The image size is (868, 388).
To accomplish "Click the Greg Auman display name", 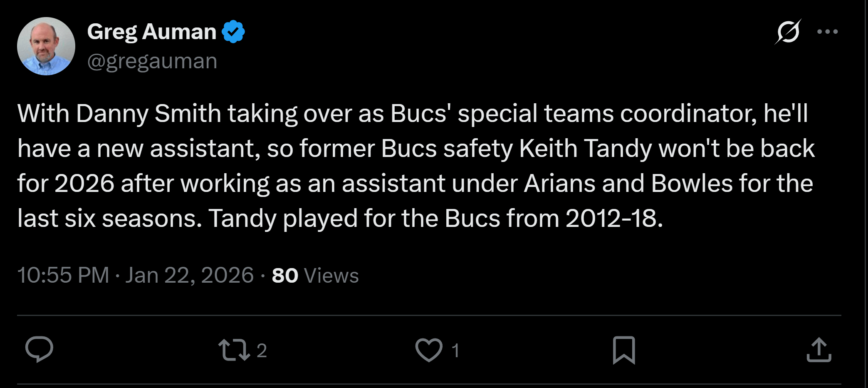I will [152, 32].
